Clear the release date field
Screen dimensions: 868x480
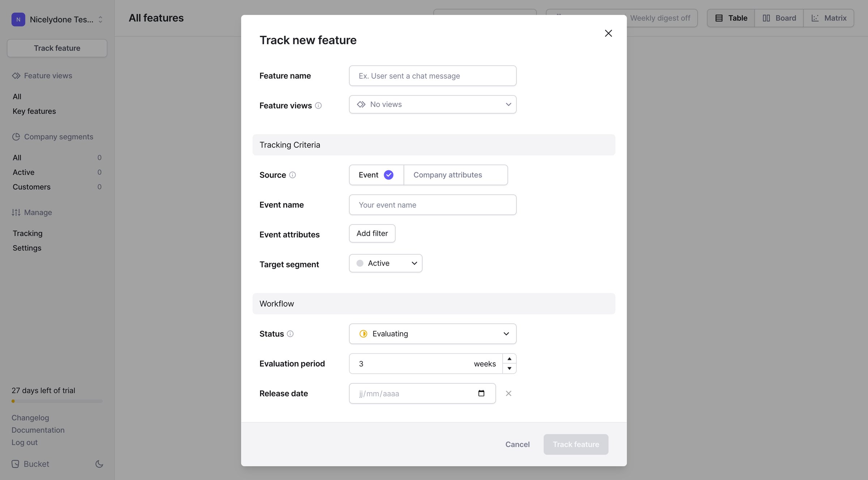(x=509, y=393)
